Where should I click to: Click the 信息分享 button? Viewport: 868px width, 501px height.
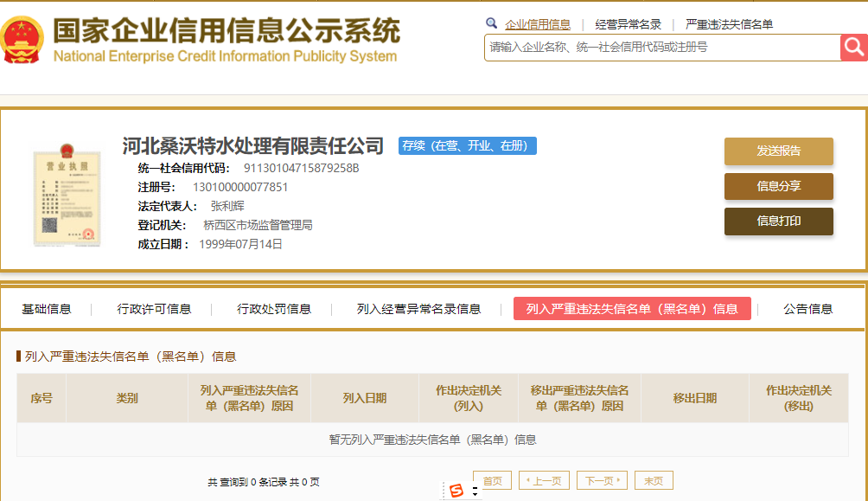tap(779, 186)
